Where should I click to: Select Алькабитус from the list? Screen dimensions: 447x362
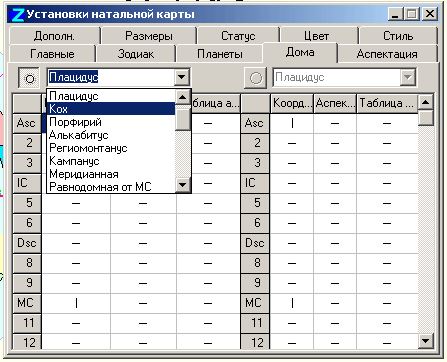tap(111, 135)
